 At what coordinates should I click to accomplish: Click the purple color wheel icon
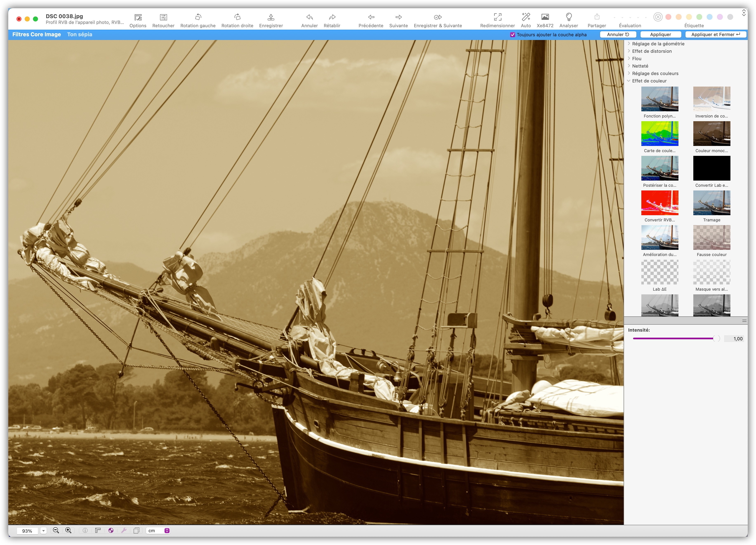(111, 530)
